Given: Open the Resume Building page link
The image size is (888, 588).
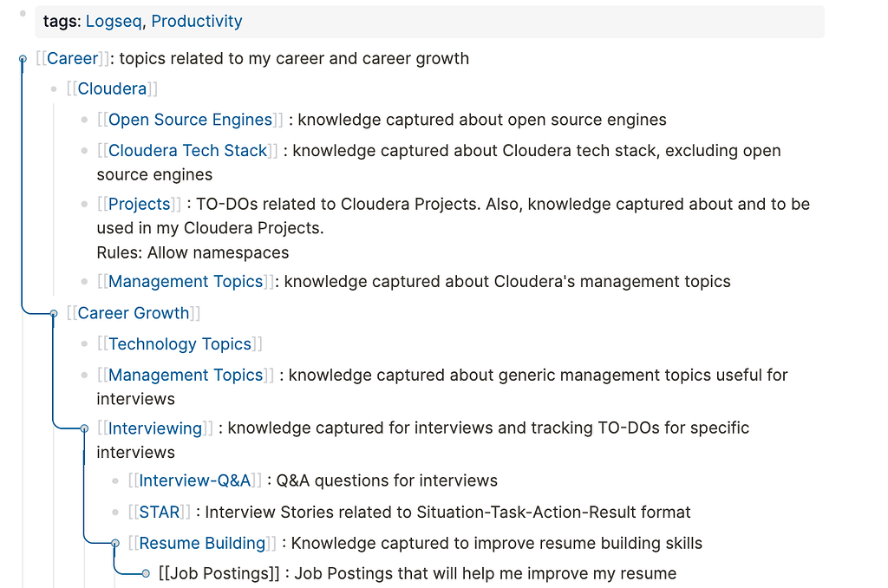Looking at the screenshot, I should tap(202, 544).
